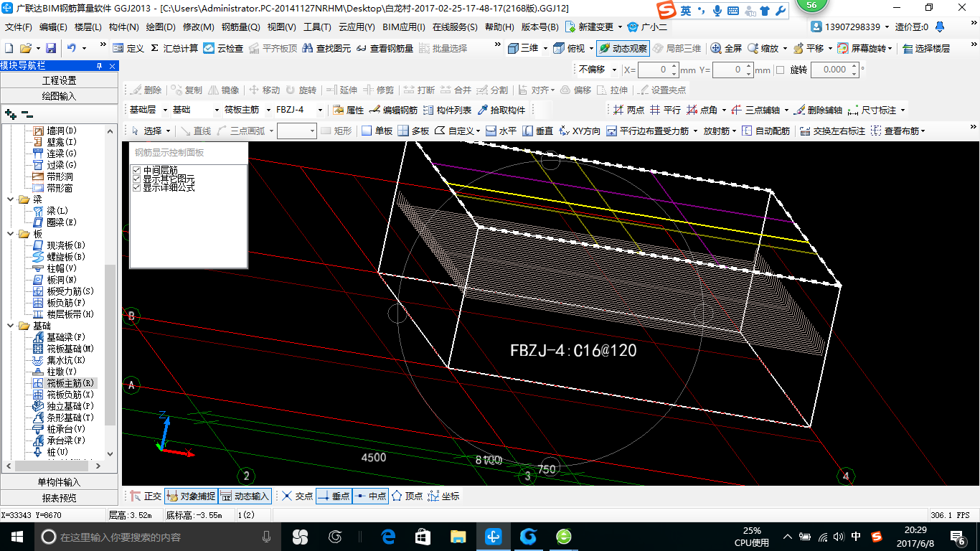
Task: Click 全屏 full screen icon
Action: [x=726, y=48]
